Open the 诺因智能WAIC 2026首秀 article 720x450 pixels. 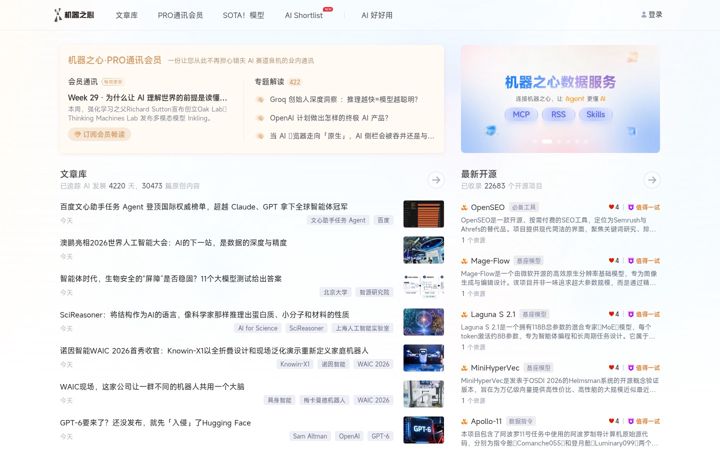click(x=214, y=351)
